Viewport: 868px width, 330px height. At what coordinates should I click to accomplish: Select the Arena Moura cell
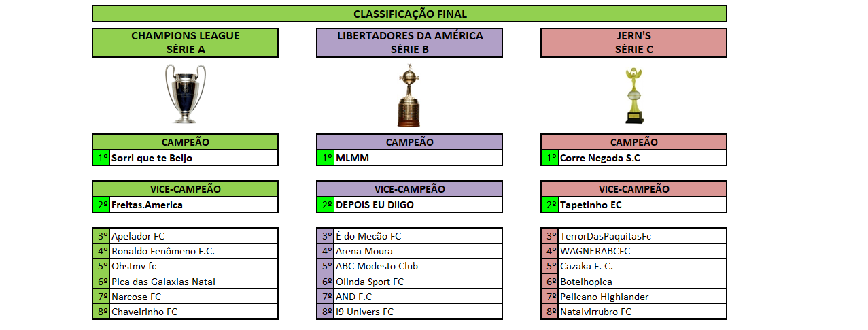418,251
